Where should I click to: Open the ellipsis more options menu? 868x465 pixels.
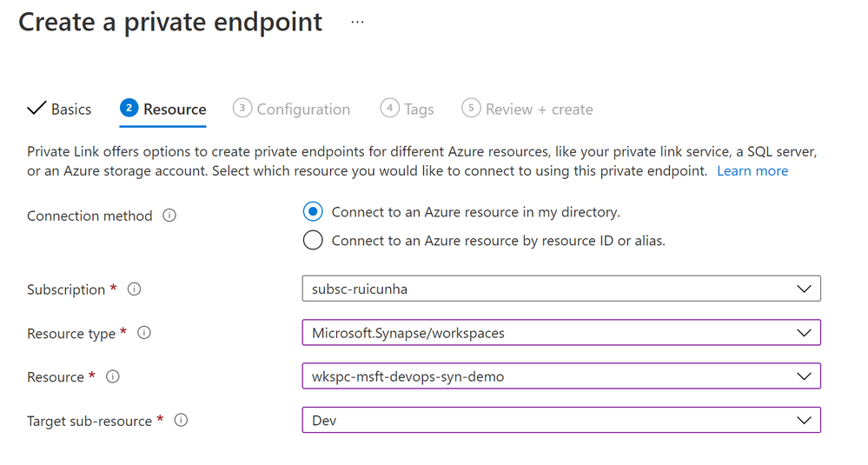click(x=358, y=23)
